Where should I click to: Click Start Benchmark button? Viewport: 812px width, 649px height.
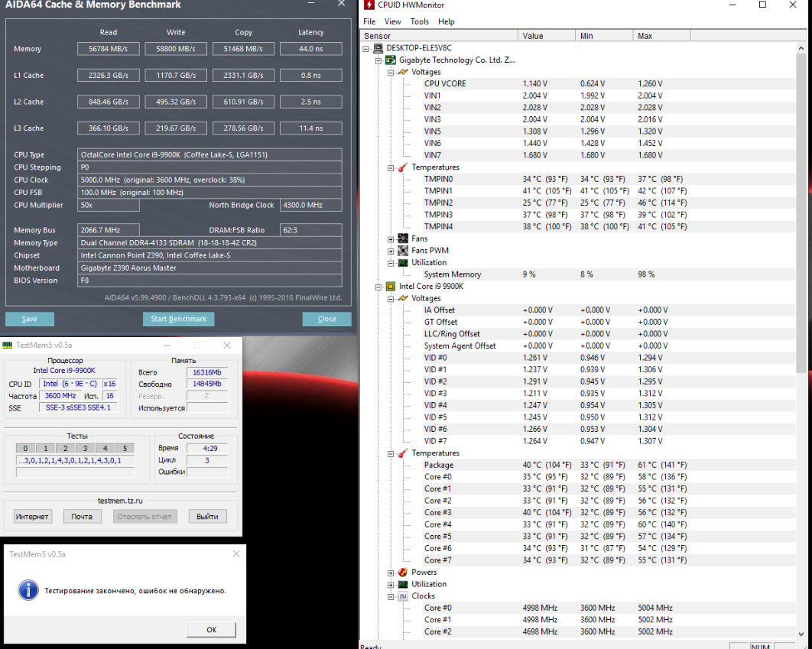click(x=179, y=319)
